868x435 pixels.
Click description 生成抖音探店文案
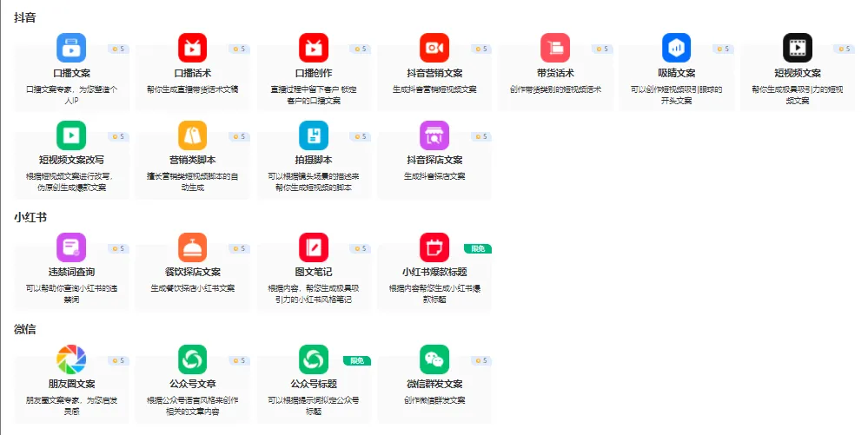pos(434,176)
